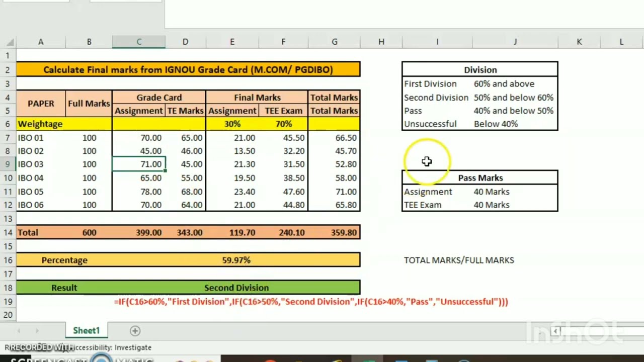Click the 'Result' label cell
644x362 pixels.
pyautogui.click(x=64, y=288)
